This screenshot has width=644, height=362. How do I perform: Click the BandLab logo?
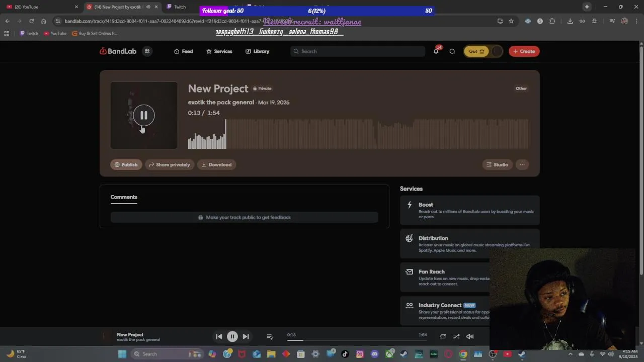tap(118, 51)
